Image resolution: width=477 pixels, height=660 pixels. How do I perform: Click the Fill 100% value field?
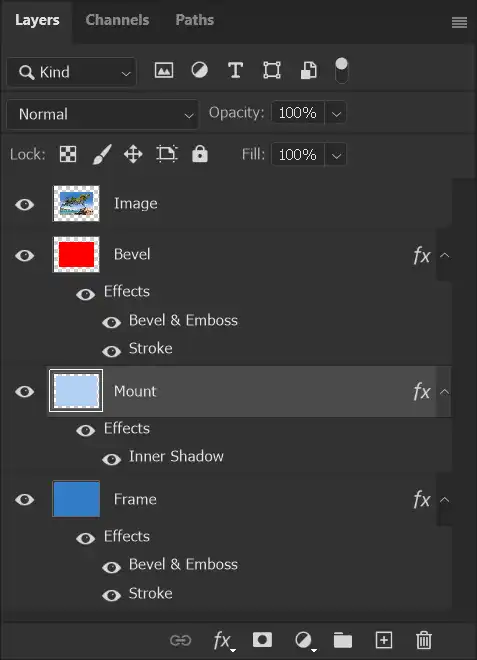pyautogui.click(x=298, y=155)
